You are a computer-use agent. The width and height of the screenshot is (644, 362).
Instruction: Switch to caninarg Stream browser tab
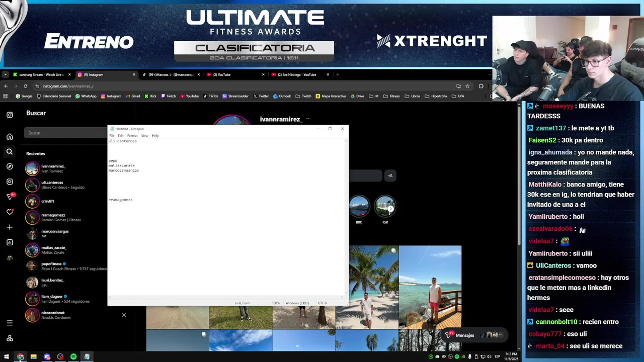[x=42, y=74]
